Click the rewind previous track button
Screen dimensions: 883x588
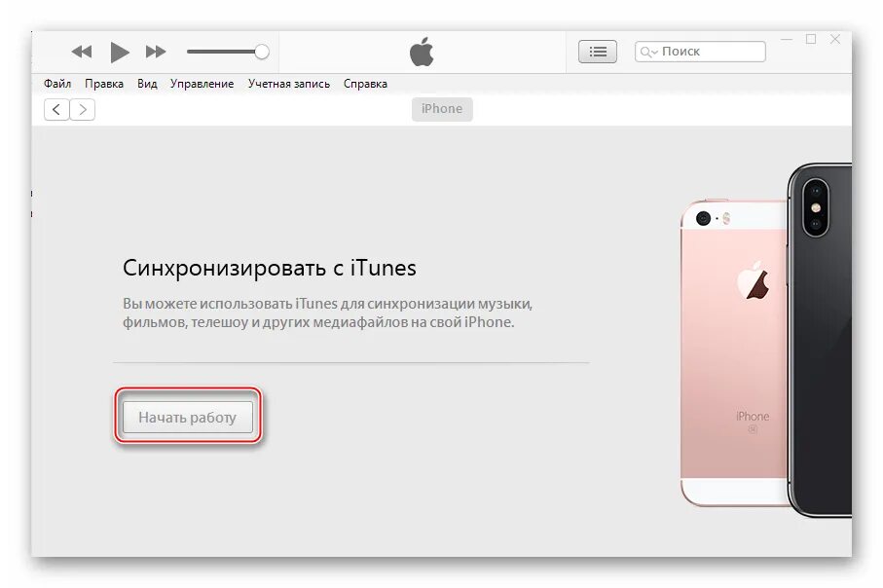click(x=82, y=52)
